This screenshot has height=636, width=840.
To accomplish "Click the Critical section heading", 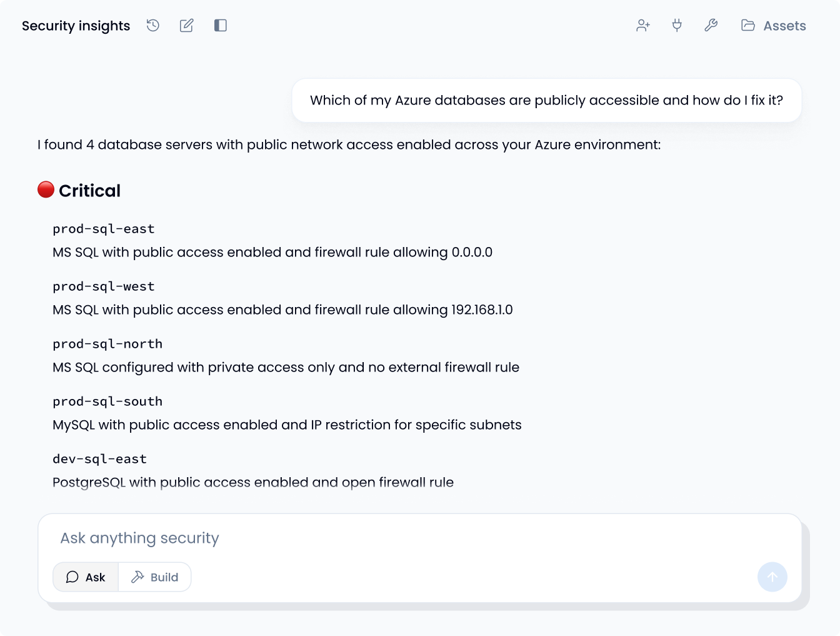I will (89, 191).
